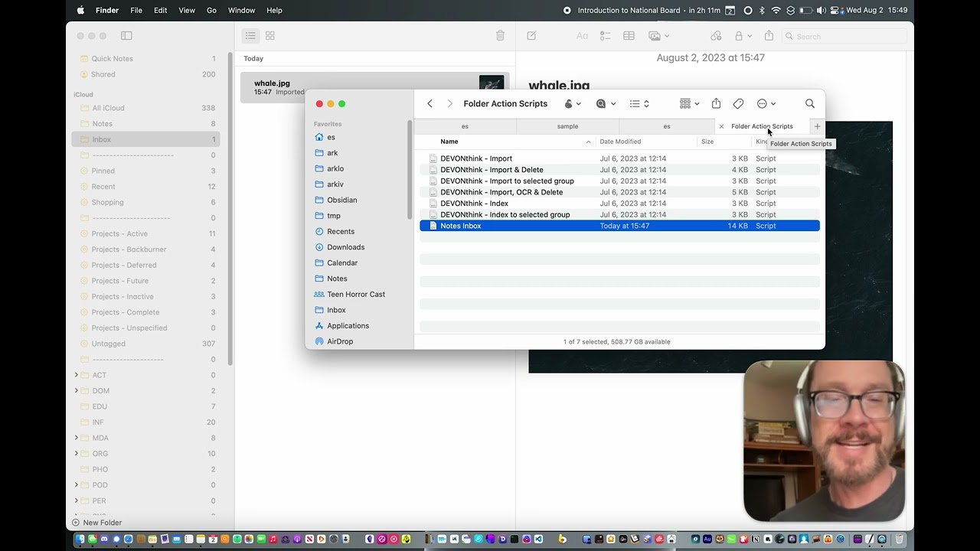Select DEVONthink - Index to selected group
980x551 pixels.
[619, 214]
